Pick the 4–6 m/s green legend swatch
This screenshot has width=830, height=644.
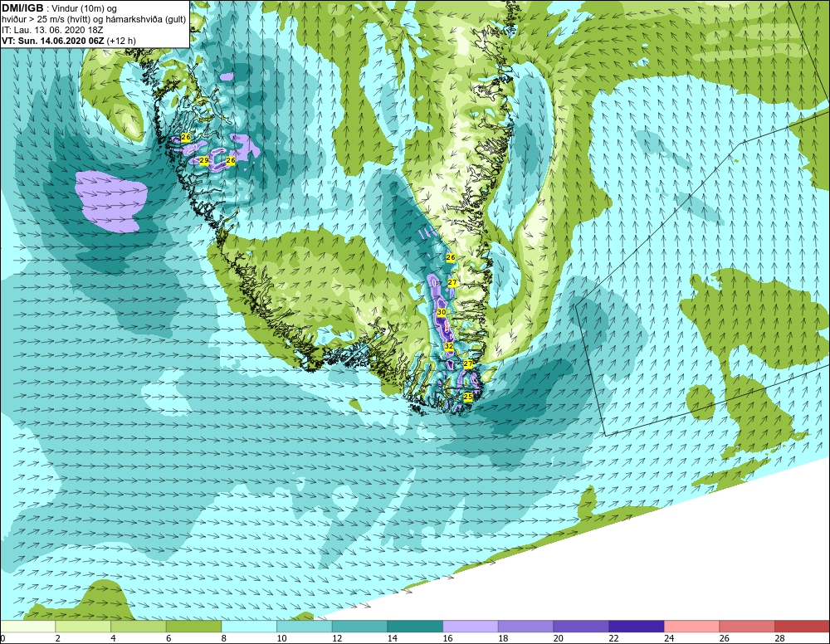click(x=139, y=627)
